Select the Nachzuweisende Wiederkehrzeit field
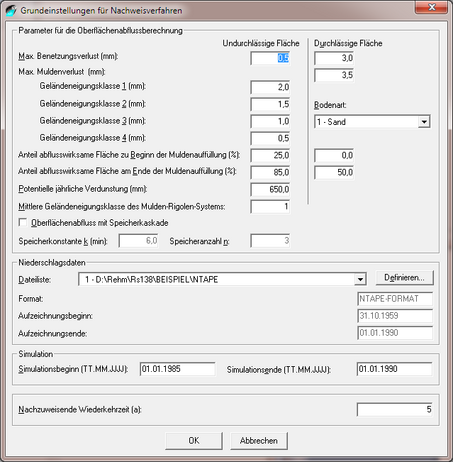453x462 pixels. (394, 409)
